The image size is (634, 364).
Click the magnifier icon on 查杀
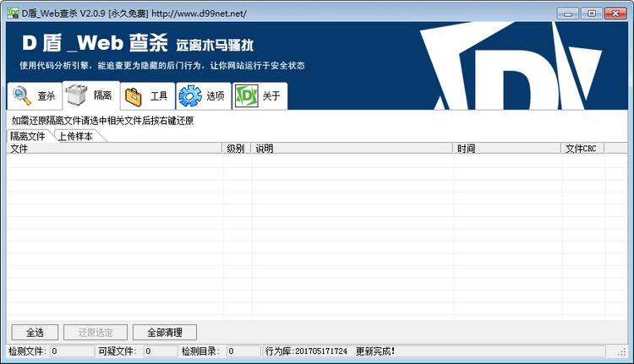click(x=21, y=95)
